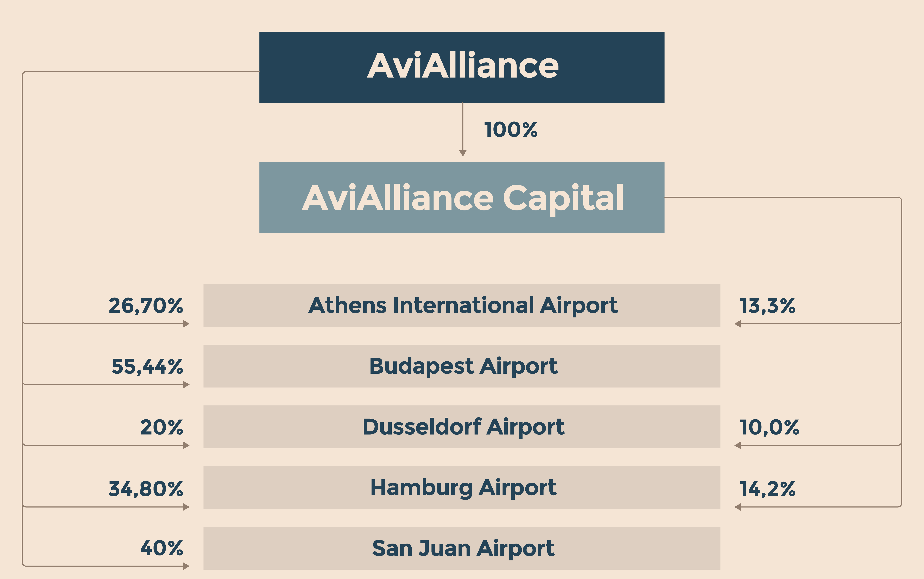Click the 100% ownership label
Viewport: 924px width, 579px height.
coord(511,130)
